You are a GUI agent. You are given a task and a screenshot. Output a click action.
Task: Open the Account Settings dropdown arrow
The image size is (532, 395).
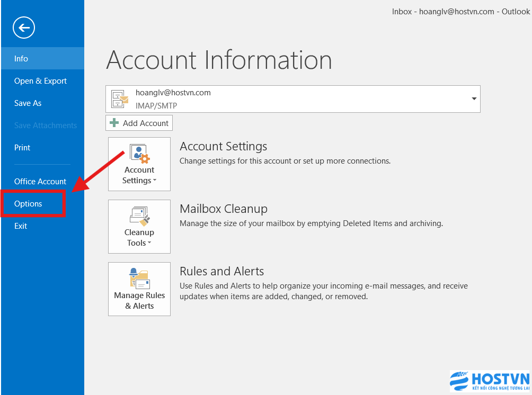tap(155, 181)
